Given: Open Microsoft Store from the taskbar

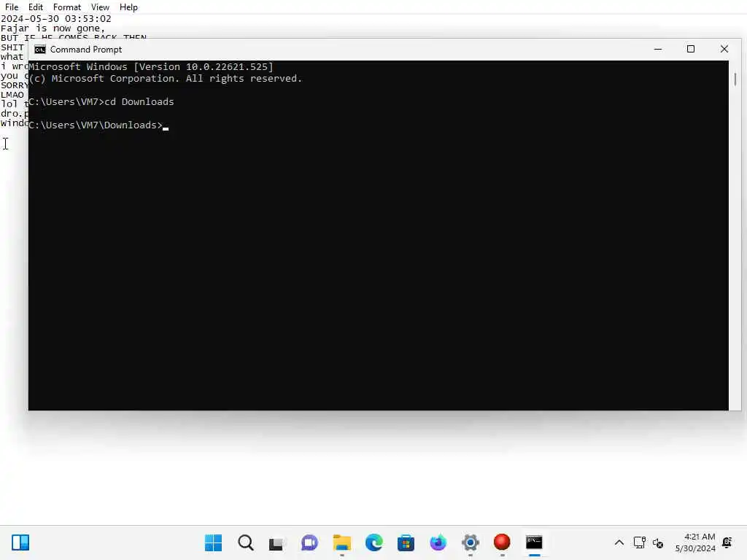Looking at the screenshot, I should pyautogui.click(x=406, y=542).
